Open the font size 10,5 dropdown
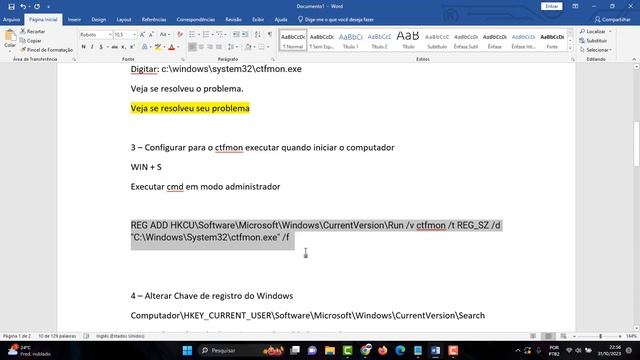The width and height of the screenshot is (640, 360). point(134,35)
